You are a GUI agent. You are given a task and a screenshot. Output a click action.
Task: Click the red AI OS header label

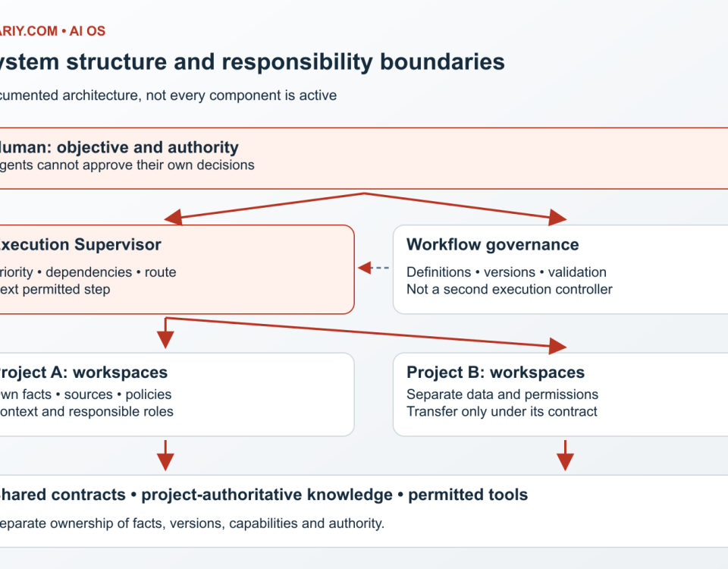87,31
